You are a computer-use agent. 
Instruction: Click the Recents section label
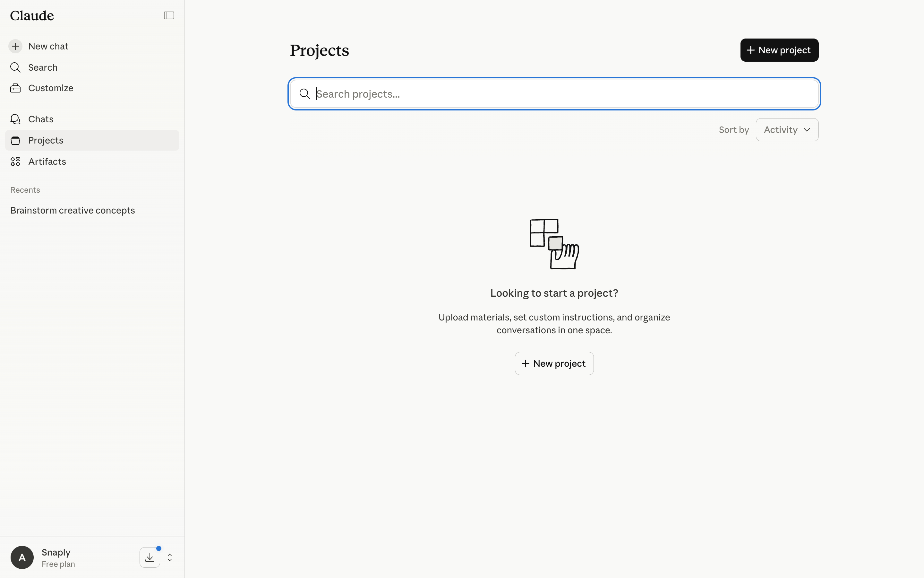(25, 190)
